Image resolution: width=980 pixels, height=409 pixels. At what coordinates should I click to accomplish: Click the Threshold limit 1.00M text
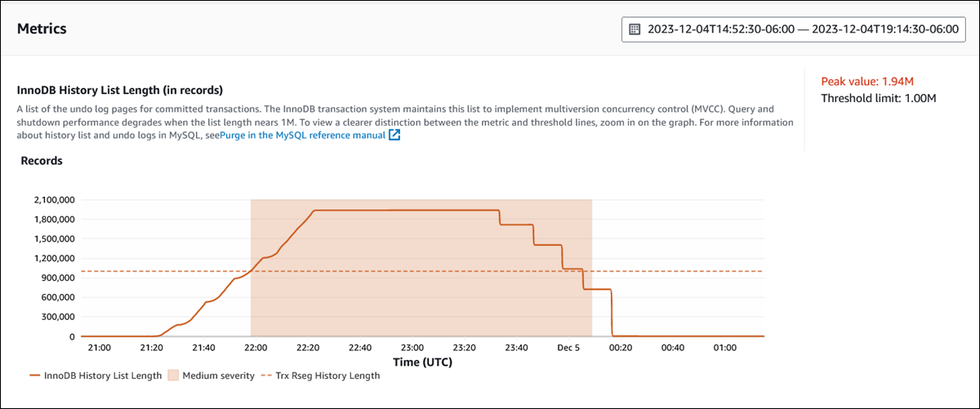[878, 98]
